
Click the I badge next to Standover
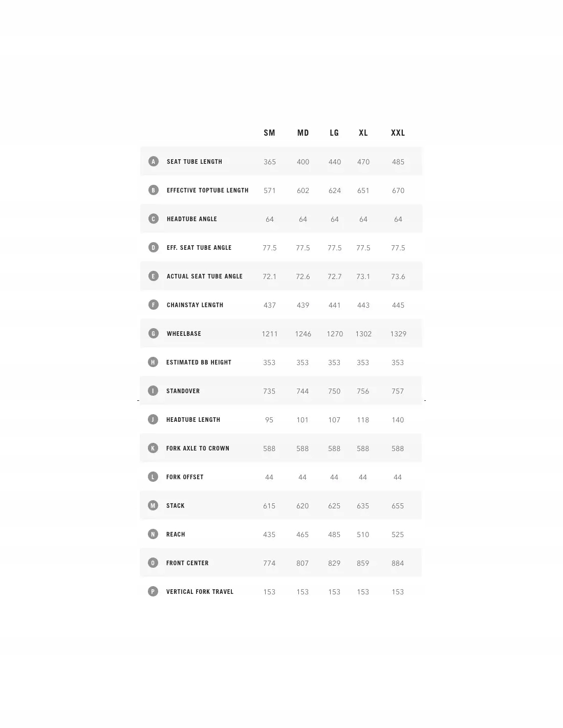tap(153, 391)
